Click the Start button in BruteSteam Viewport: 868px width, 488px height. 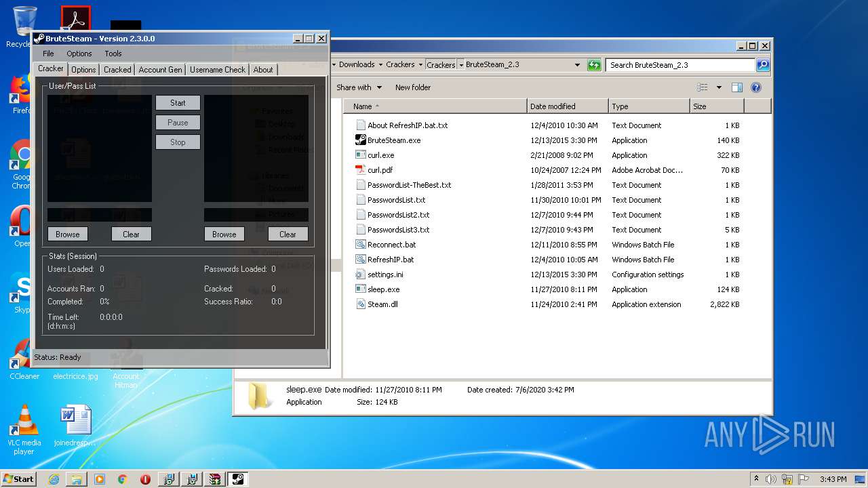coord(178,103)
